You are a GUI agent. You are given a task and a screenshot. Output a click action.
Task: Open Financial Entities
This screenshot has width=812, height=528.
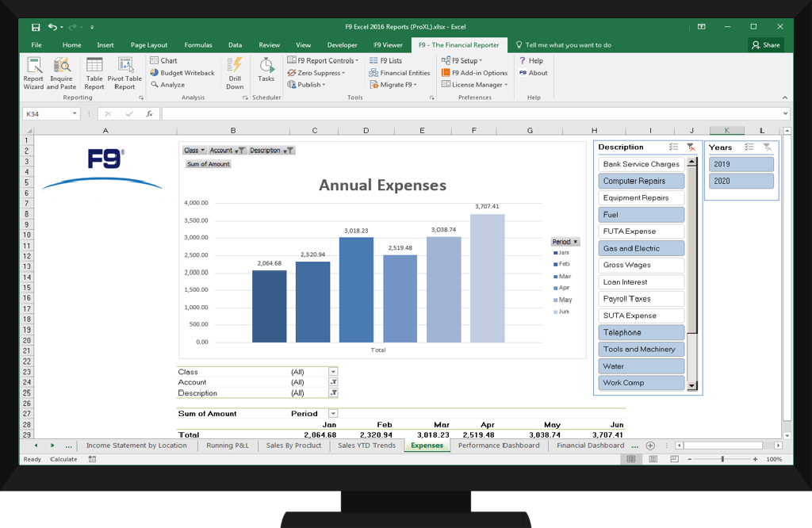coord(400,73)
